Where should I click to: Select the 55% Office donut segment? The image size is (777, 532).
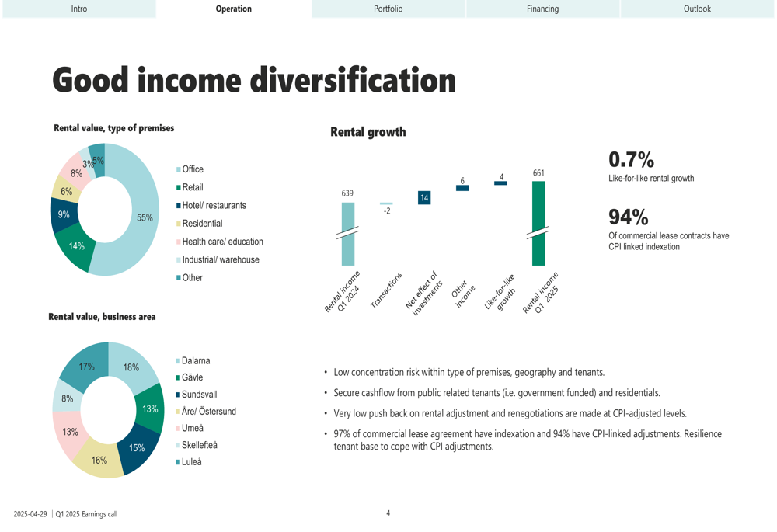pos(145,218)
